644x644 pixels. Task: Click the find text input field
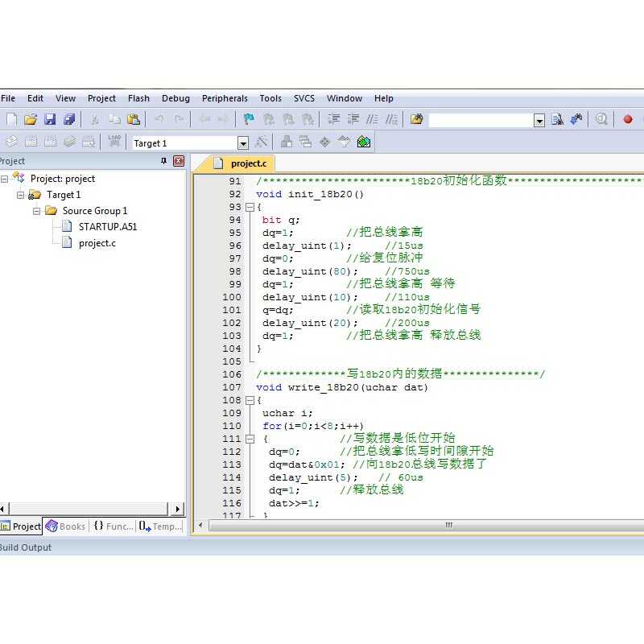pos(481,120)
